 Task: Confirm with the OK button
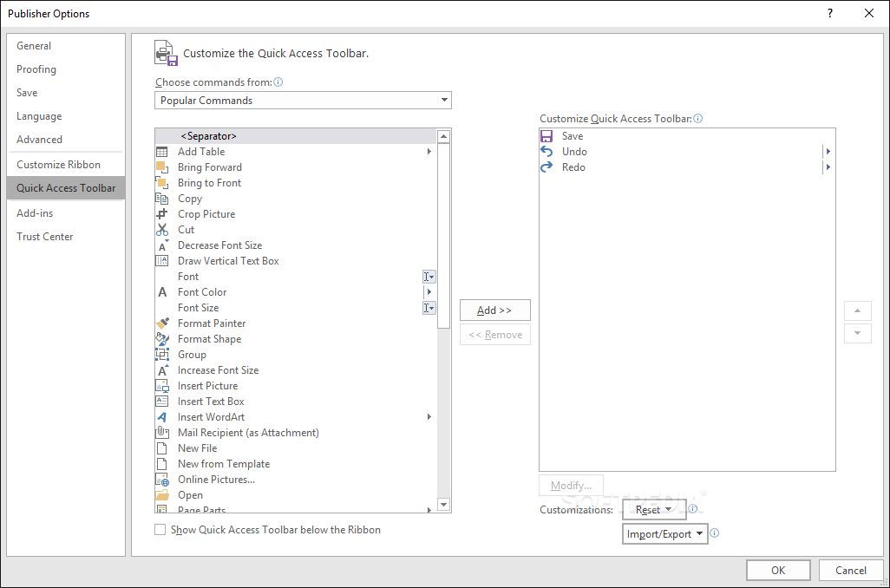777,571
